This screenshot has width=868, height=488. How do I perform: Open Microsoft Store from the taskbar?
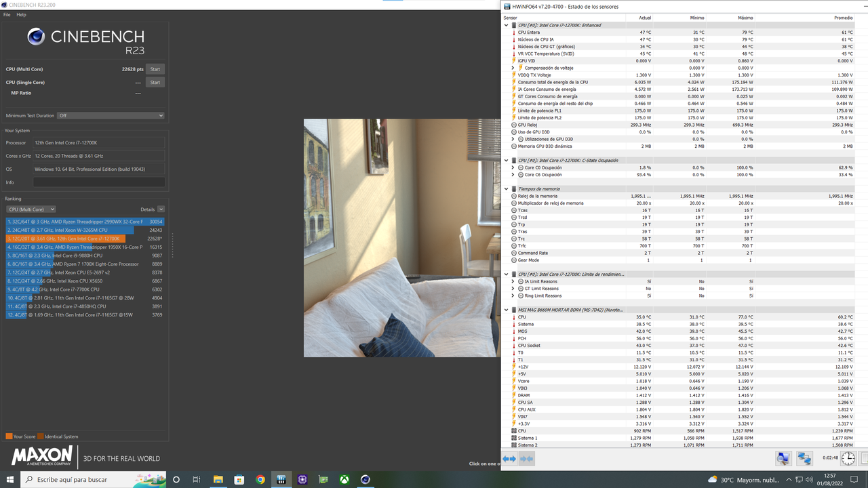239,479
